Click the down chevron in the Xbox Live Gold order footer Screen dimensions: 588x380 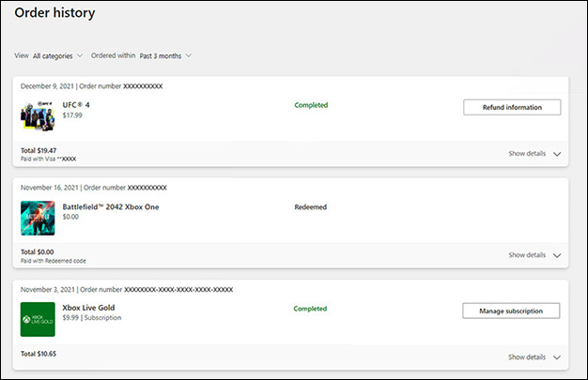coord(557,357)
